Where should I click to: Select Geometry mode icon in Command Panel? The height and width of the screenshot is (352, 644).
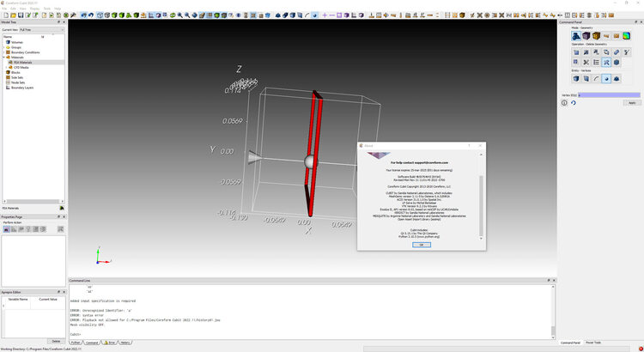pyautogui.click(x=576, y=36)
